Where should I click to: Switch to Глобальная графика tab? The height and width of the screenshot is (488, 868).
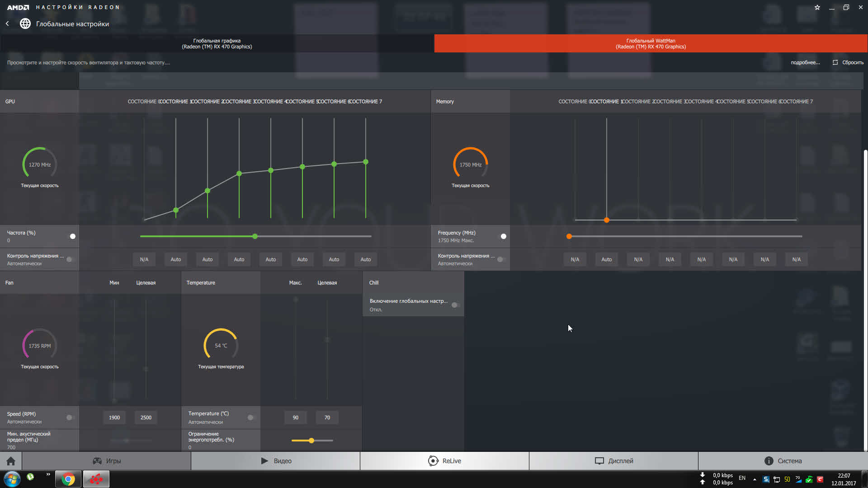[217, 43]
